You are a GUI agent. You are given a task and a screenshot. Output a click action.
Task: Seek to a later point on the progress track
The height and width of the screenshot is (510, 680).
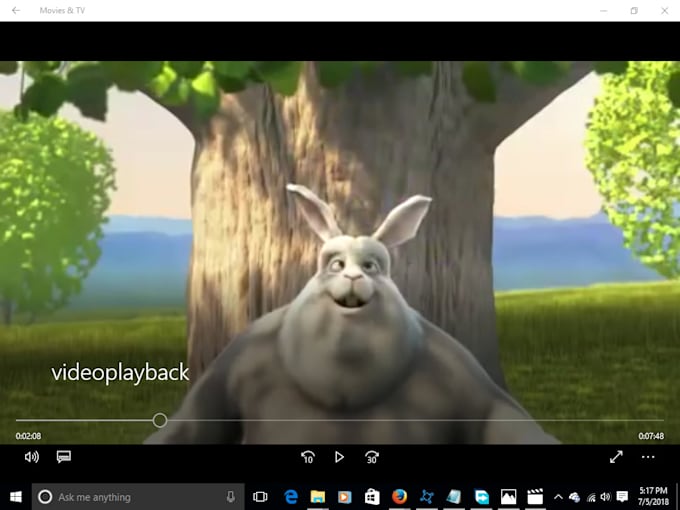point(415,420)
